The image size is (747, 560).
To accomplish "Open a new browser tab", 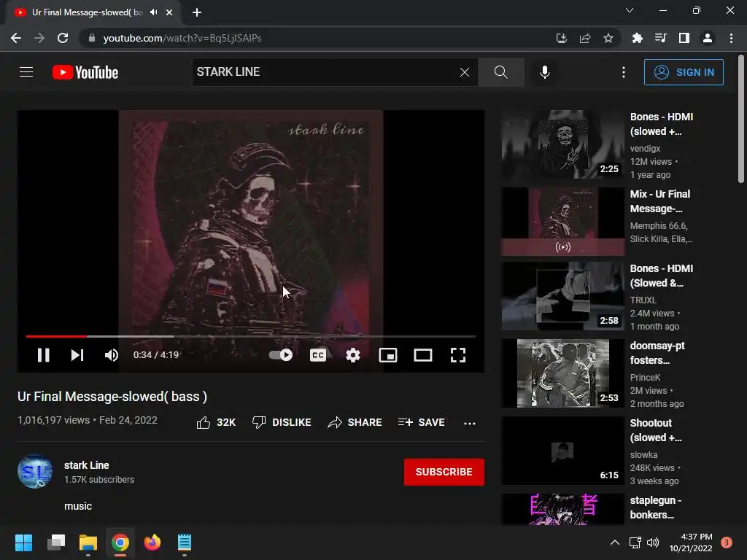I will (197, 12).
